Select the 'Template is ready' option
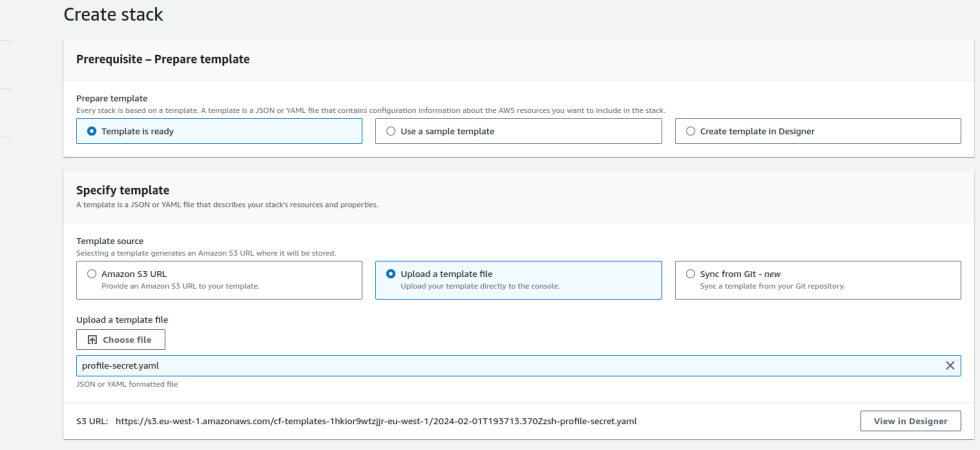This screenshot has height=450, width=980. [219, 131]
